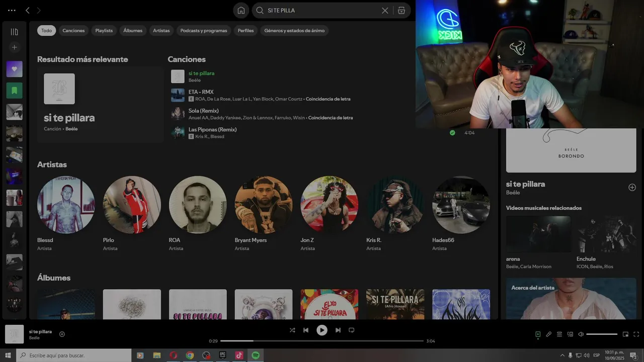644x362 pixels.
Task: Open artist ROA
Action: point(198,205)
